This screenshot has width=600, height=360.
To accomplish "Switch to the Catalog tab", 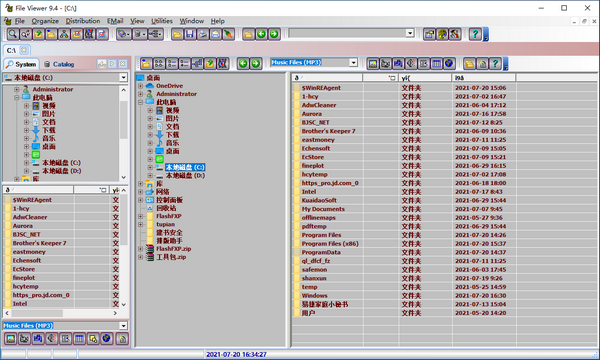I will (x=59, y=64).
